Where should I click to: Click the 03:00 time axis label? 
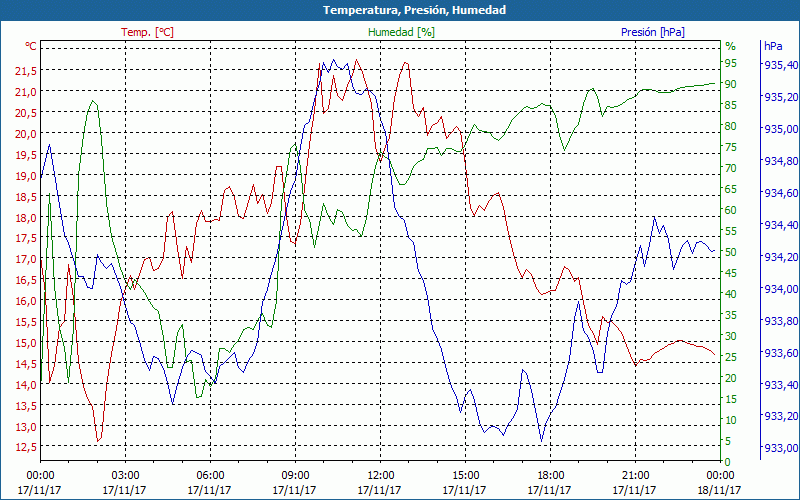pos(125,476)
